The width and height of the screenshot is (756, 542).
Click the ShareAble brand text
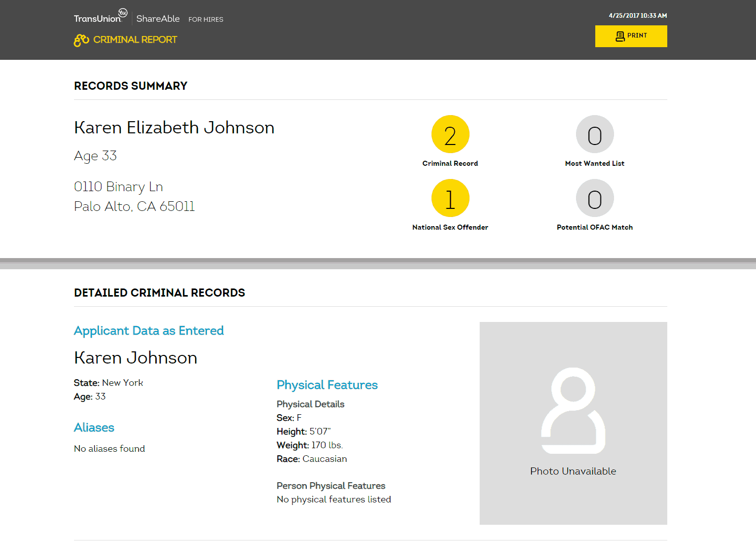click(158, 19)
